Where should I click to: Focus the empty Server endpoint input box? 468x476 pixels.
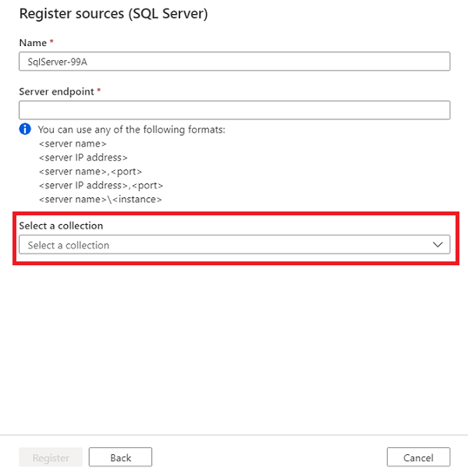pos(234,110)
